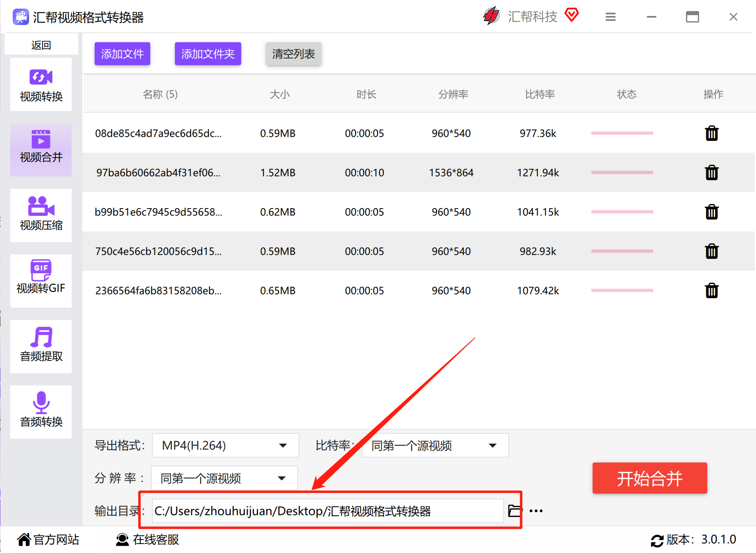756x553 pixels.
Task: Click the 添加文件夹 add folder button
Action: click(208, 54)
